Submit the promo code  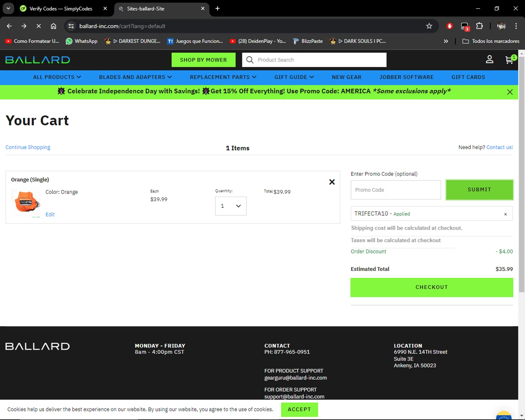[x=479, y=190]
